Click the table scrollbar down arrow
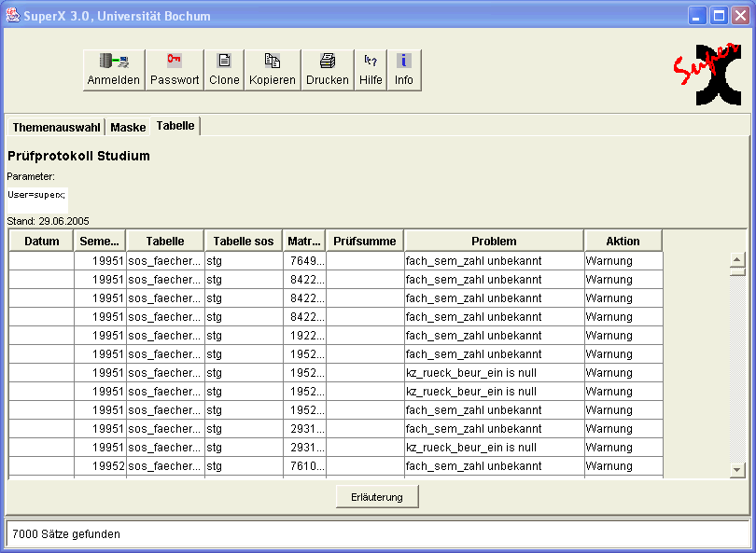 pos(737,470)
